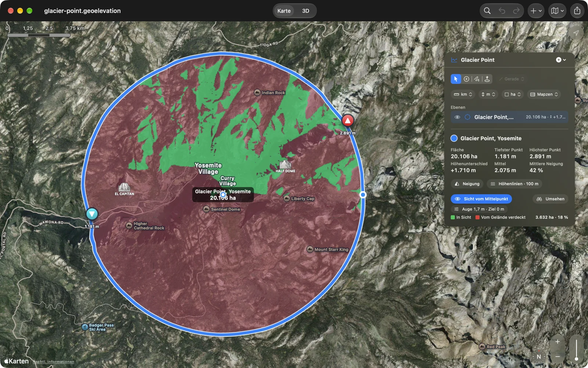Click the N compass button
This screenshot has height=368, width=588.
point(539,357)
